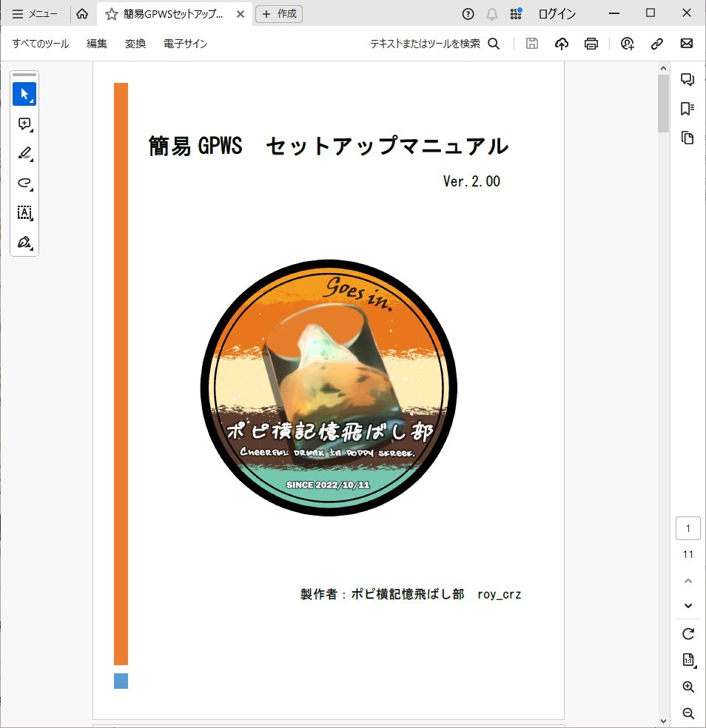Click the title text 簡易 GPWS セットアップマニュアル
Screen dimensions: 706x728
[329, 145]
